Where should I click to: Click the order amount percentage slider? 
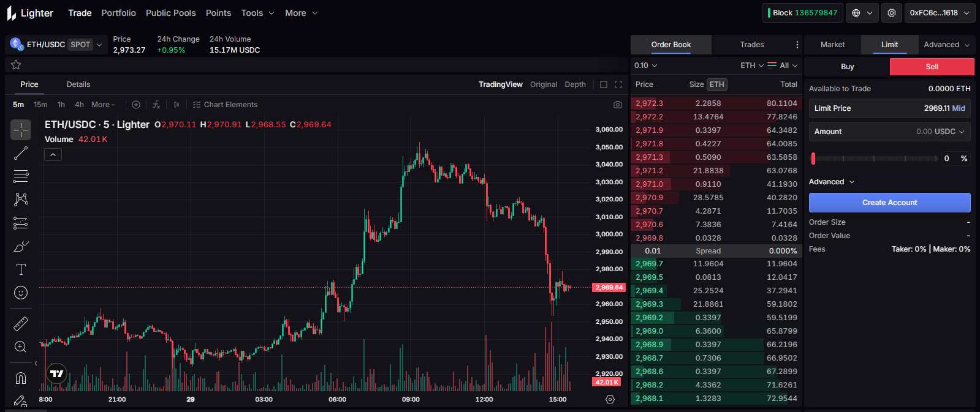(x=875, y=159)
